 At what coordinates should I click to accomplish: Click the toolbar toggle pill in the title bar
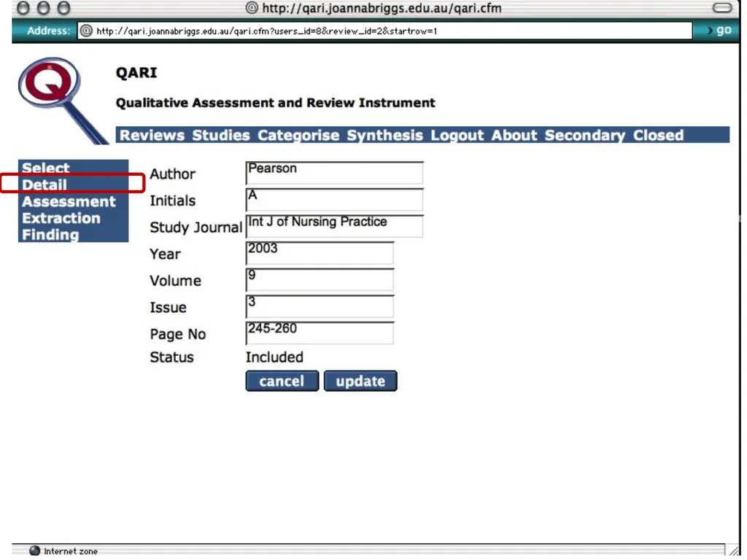[x=722, y=7]
